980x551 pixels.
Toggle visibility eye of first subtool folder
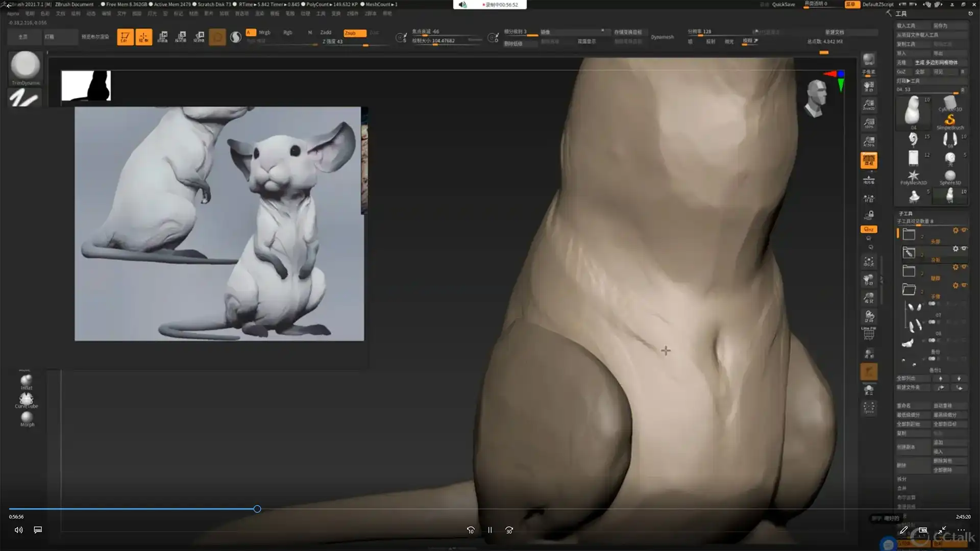pyautogui.click(x=964, y=231)
